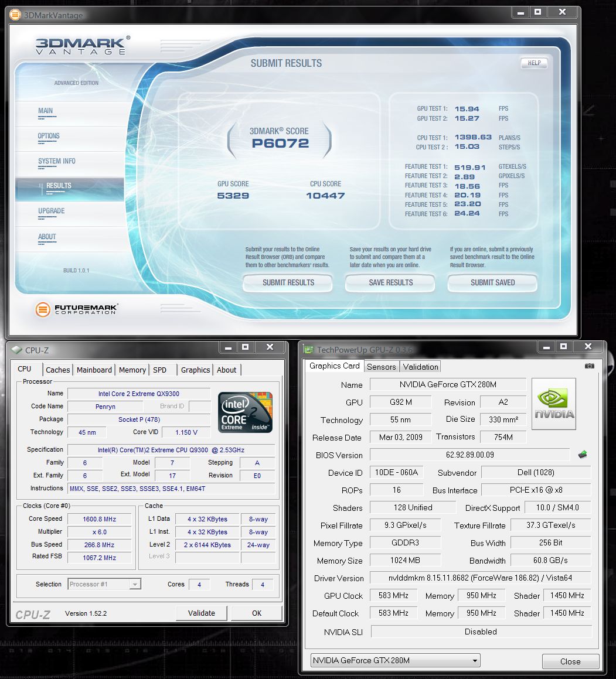Open the Upgrade section in 3DMark Vantage
The height and width of the screenshot is (679, 616).
tap(51, 211)
